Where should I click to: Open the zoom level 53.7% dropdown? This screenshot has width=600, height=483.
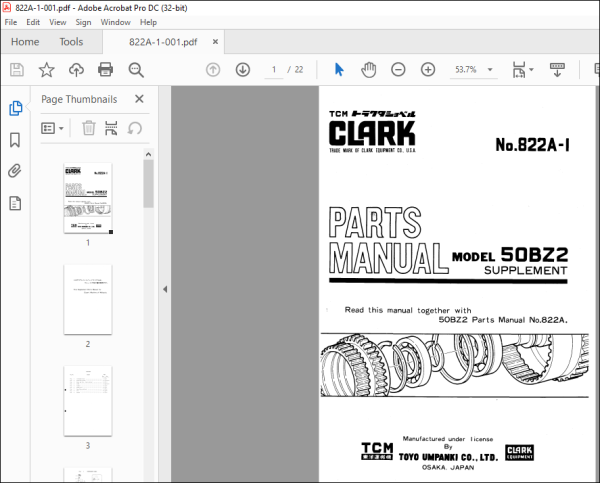490,70
